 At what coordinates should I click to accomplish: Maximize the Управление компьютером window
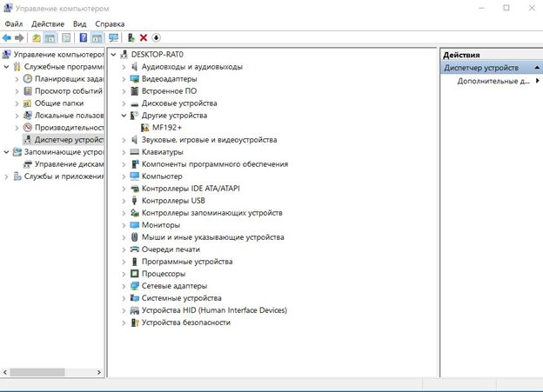click(x=506, y=8)
